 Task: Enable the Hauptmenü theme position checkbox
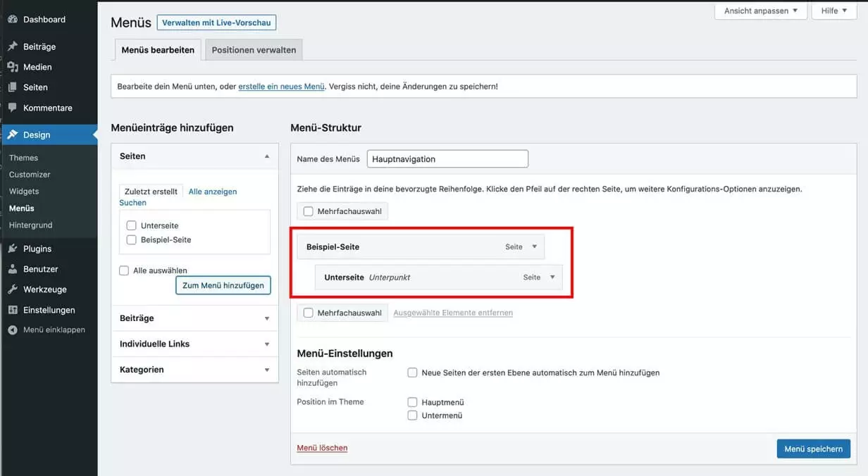(x=413, y=402)
